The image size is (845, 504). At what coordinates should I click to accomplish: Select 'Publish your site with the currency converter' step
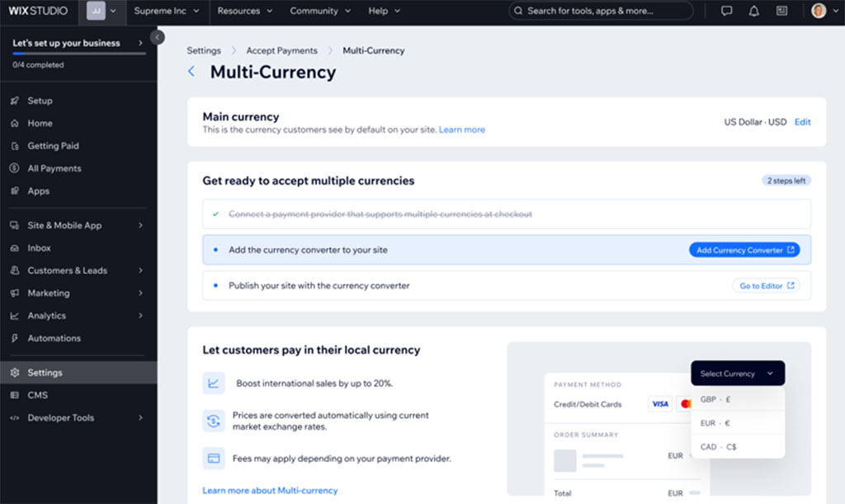point(507,286)
